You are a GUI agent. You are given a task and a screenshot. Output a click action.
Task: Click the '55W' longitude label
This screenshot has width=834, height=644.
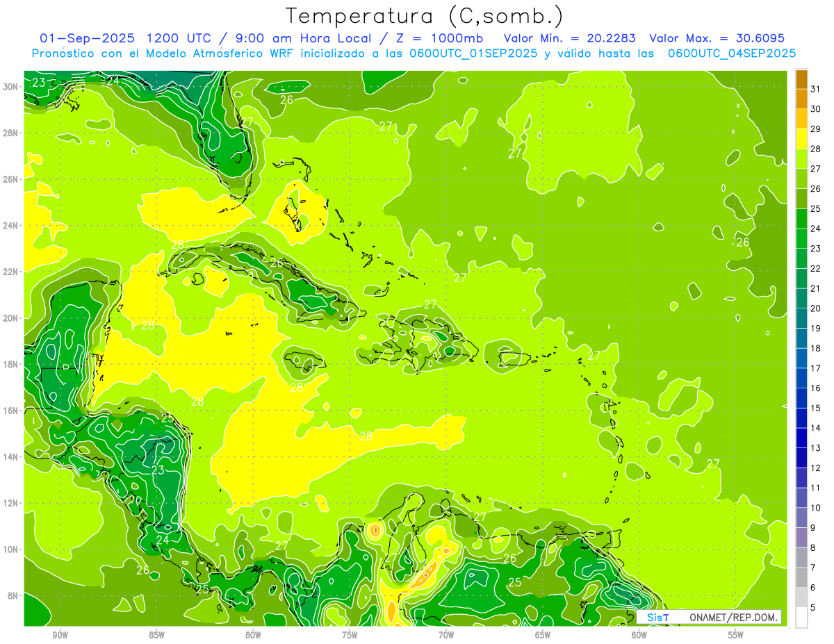(x=735, y=635)
